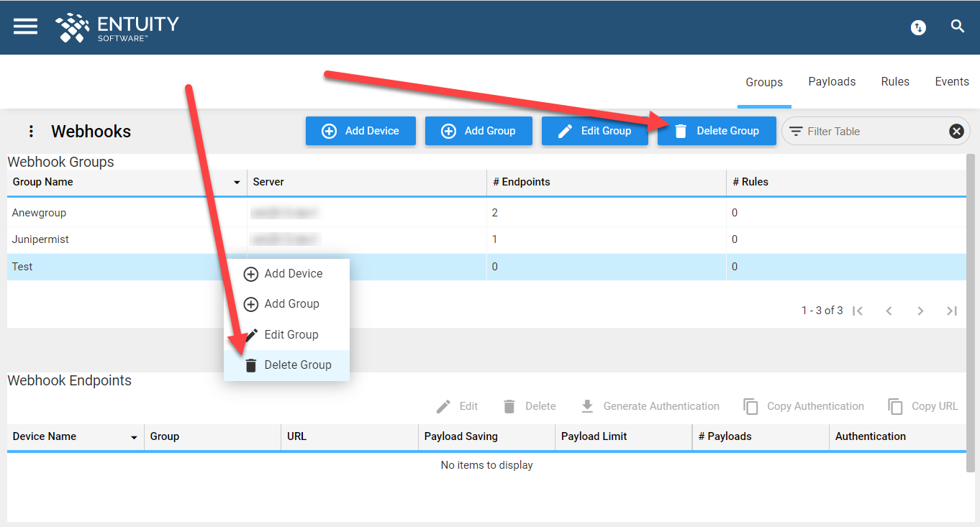Sort by the Group column in endpoints table
Screen dimensions: 980x527
point(212,436)
